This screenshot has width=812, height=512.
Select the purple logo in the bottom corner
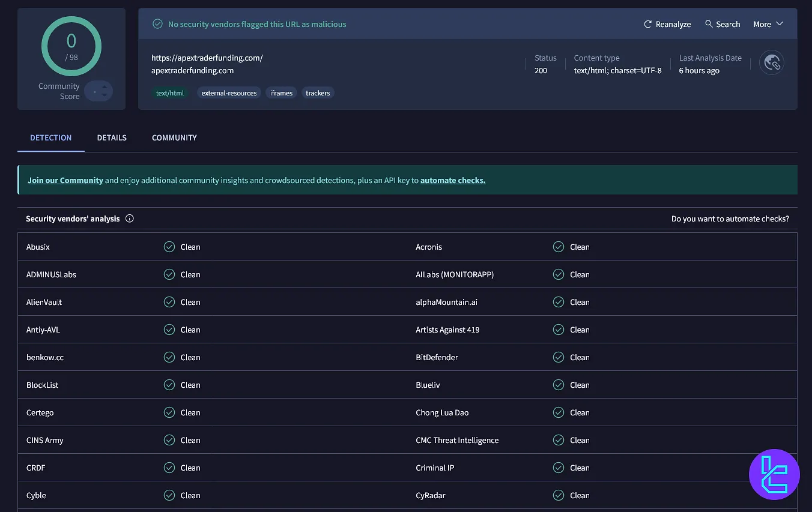click(x=774, y=474)
